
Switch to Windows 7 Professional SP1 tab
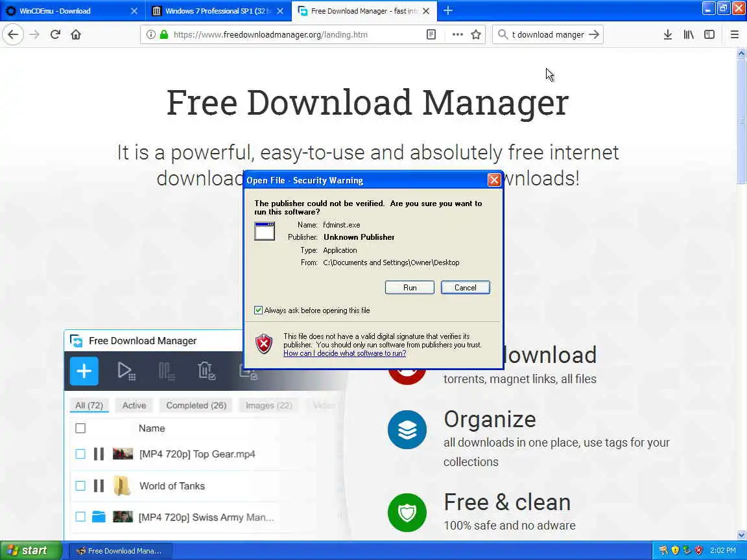tap(218, 10)
